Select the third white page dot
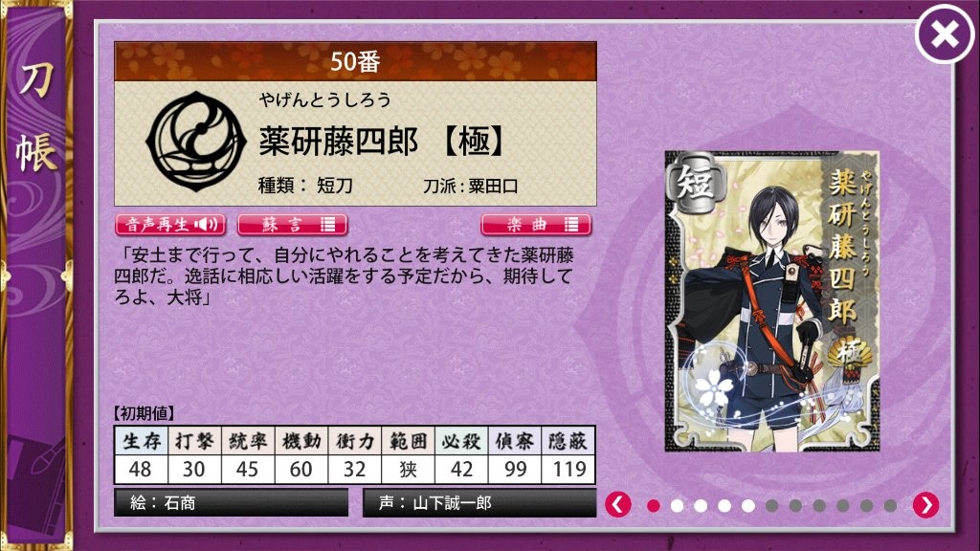The width and height of the screenshot is (980, 551). tap(701, 505)
